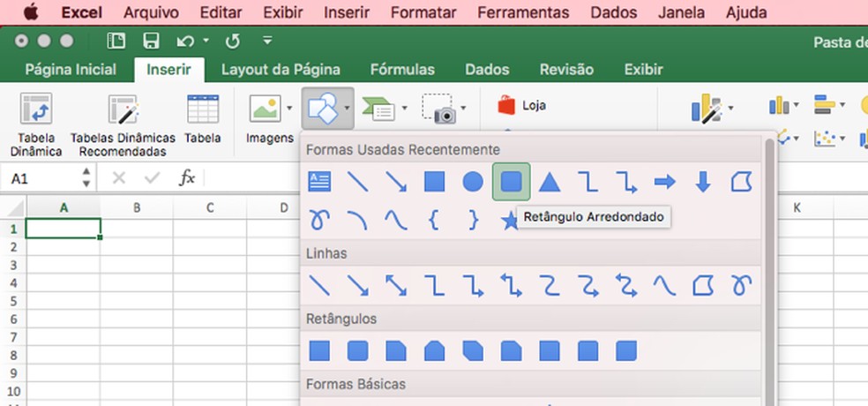
Task: Select column B header
Action: click(x=136, y=207)
